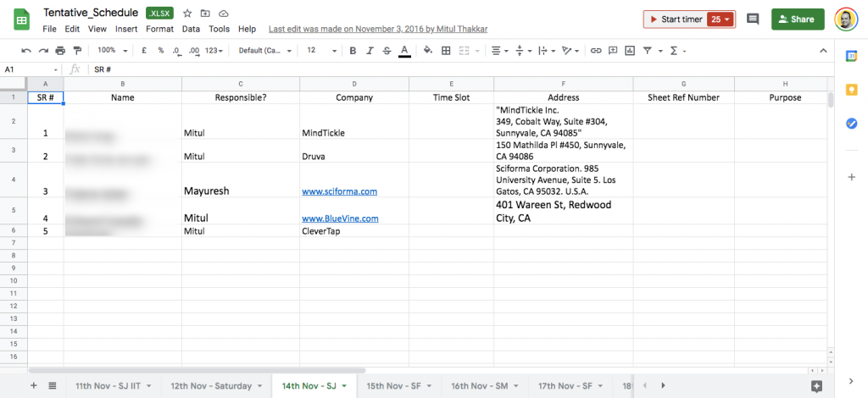
Task: Open the www.sciforma.com link
Action: [x=339, y=191]
